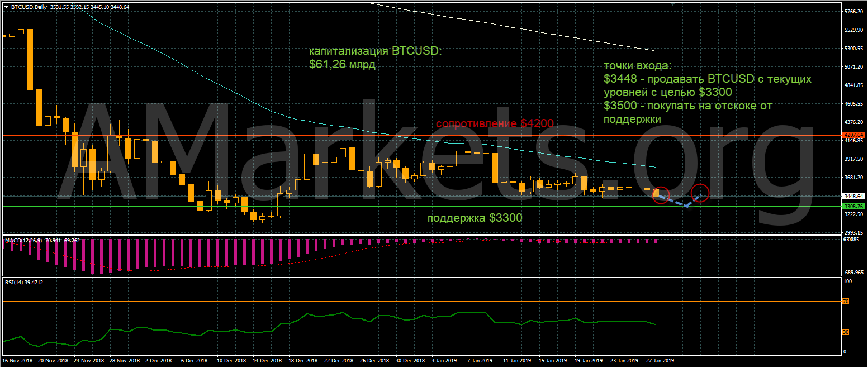Click the 3681.20 price axis label
Image resolution: width=868 pixels, height=368 pixels.
coord(855,178)
